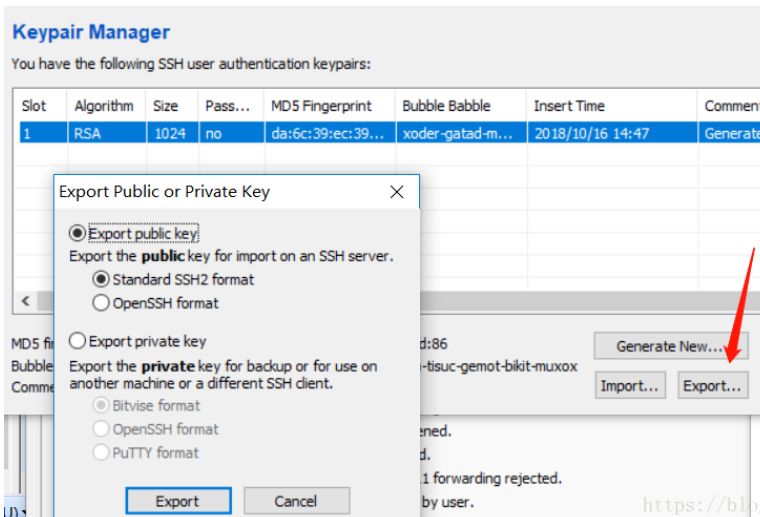This screenshot has width=760, height=517.
Task: Choose Standard SSH2 format option
Action: pyautogui.click(x=101, y=279)
